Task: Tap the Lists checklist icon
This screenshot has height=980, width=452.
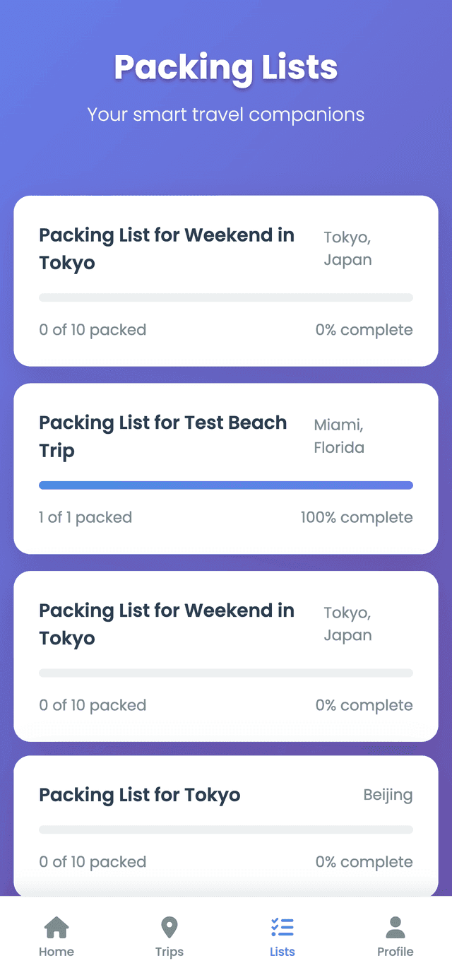Action: tap(282, 926)
